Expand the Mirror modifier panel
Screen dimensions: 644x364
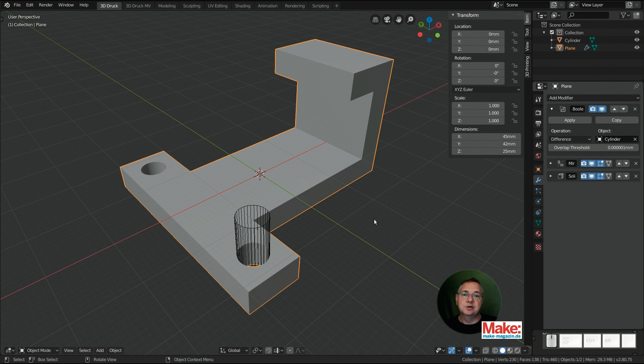551,164
